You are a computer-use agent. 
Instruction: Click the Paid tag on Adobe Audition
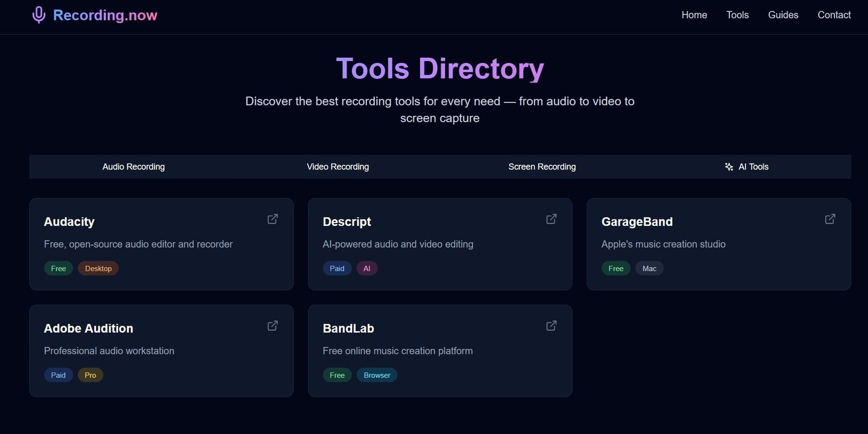point(58,375)
